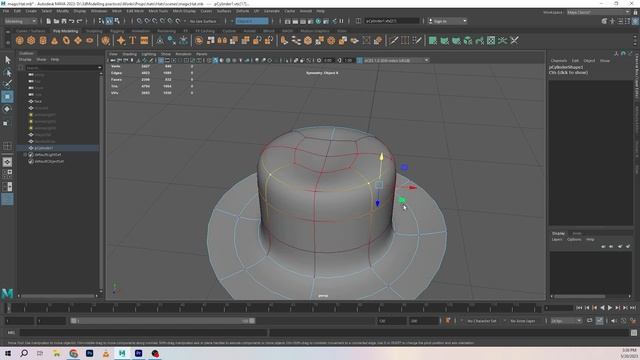Activate the Move tool in toolbox
The image size is (640, 360).
click(7, 97)
